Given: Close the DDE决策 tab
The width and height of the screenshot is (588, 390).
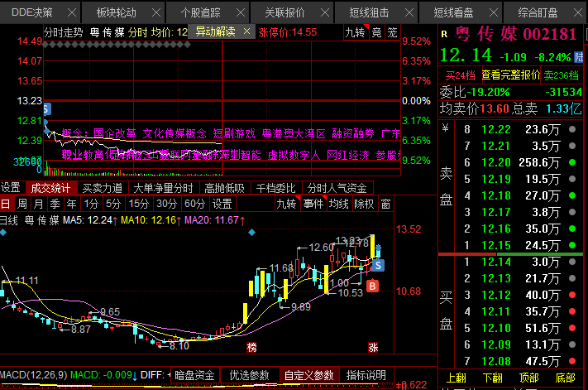Looking at the screenshot, I should coord(72,12).
